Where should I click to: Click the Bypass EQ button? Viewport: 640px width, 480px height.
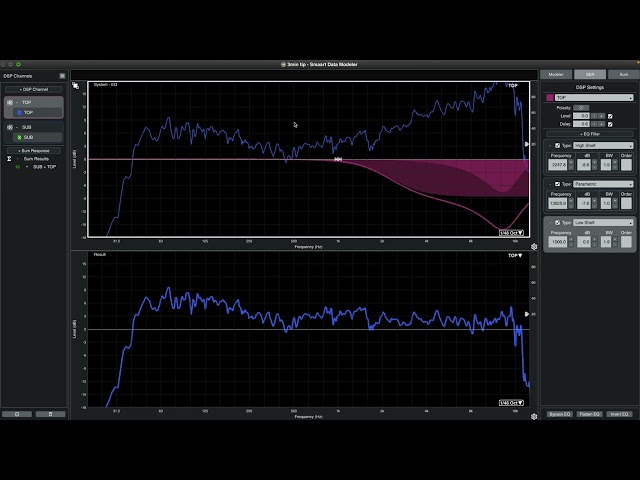557,414
